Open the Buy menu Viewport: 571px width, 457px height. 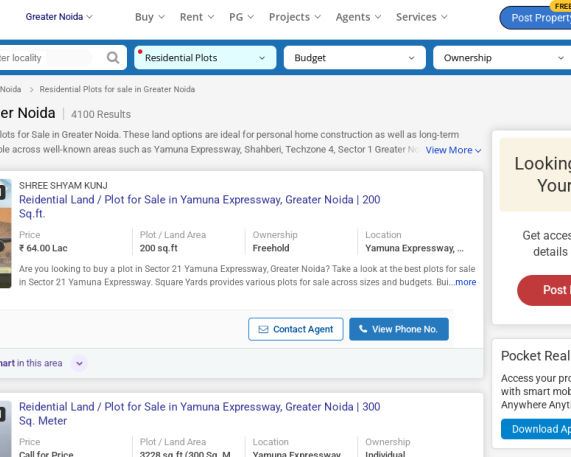coord(150,17)
